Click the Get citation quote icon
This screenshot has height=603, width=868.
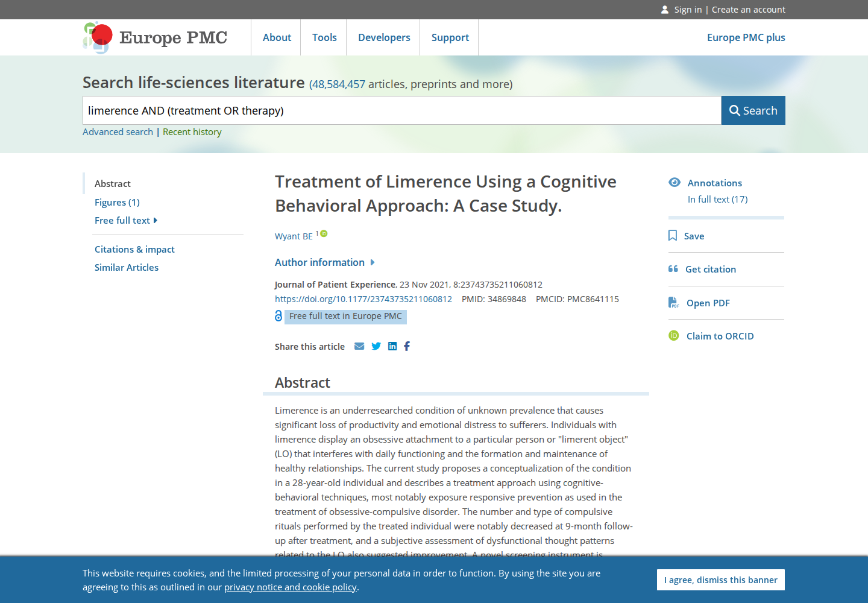pyautogui.click(x=673, y=269)
